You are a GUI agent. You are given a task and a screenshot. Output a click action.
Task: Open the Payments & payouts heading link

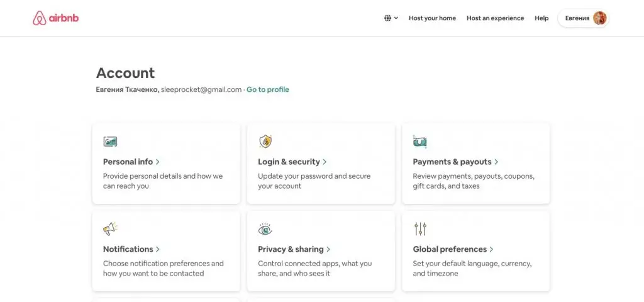[452, 162]
